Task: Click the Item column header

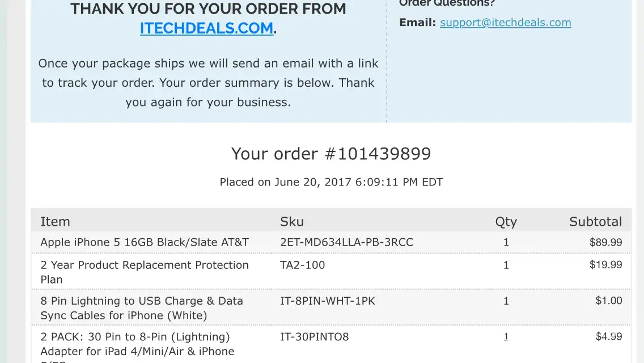Action: (x=55, y=222)
